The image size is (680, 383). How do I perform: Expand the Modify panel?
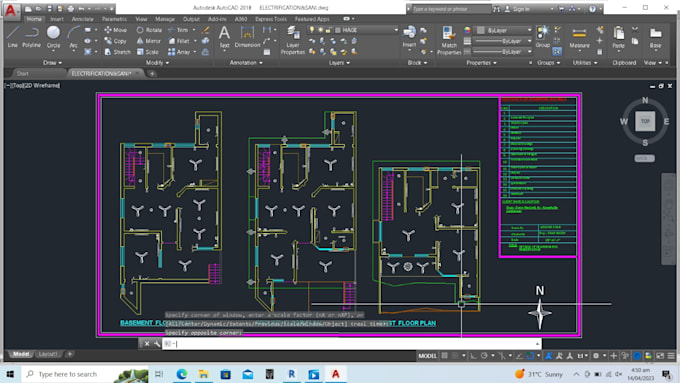(157, 63)
